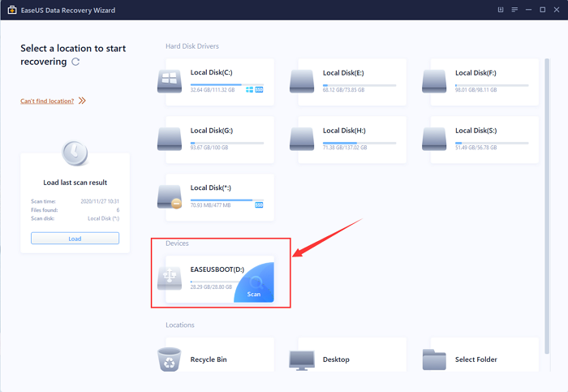Screen dimensions: 568x392
Task: Refresh disk list icon next to heading
Action: tap(75, 62)
